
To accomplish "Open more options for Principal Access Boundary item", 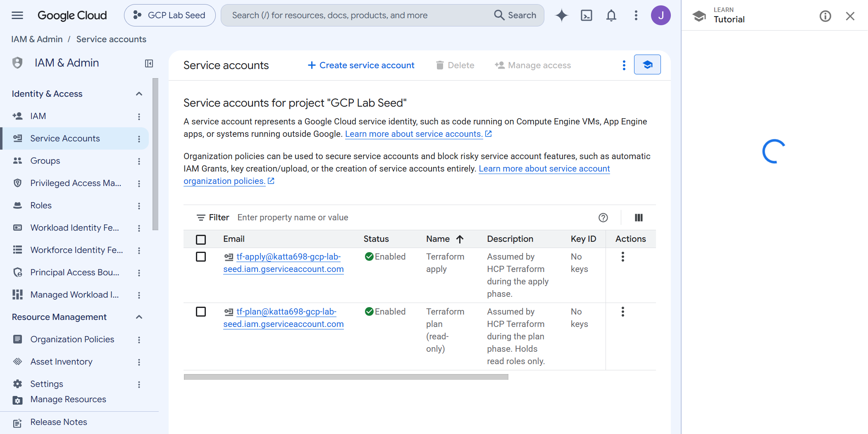I will tap(139, 273).
